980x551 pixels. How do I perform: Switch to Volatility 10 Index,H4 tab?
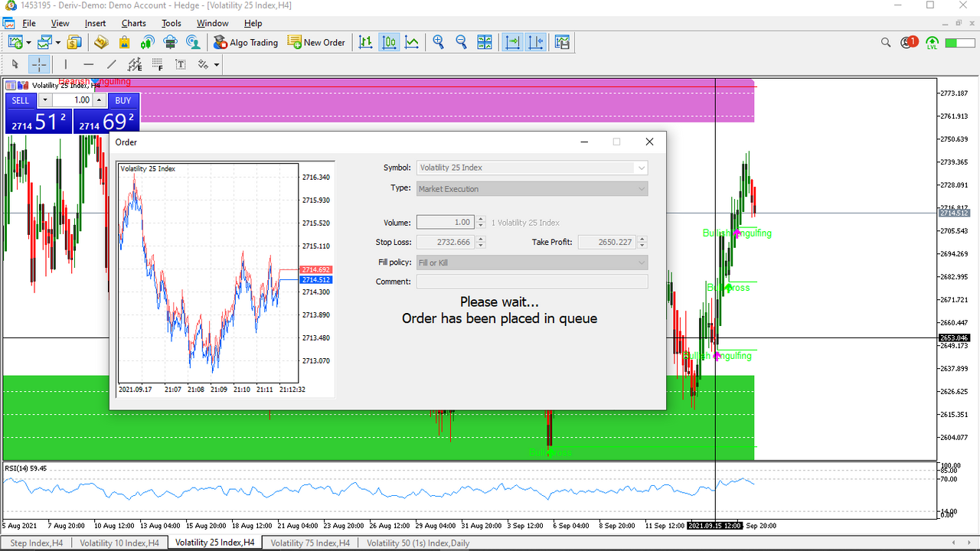(119, 543)
